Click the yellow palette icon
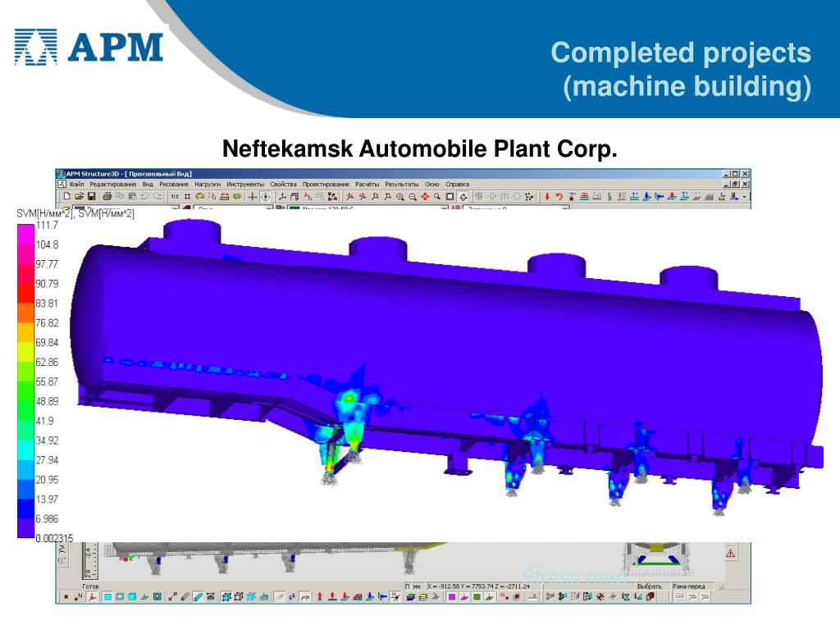The width and height of the screenshot is (840, 630). click(200, 197)
